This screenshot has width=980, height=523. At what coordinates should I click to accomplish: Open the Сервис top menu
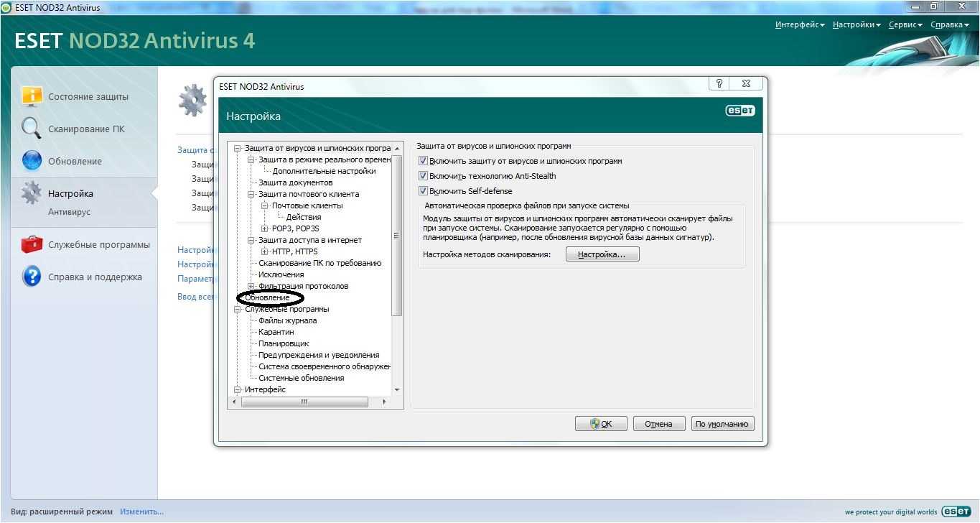[905, 24]
